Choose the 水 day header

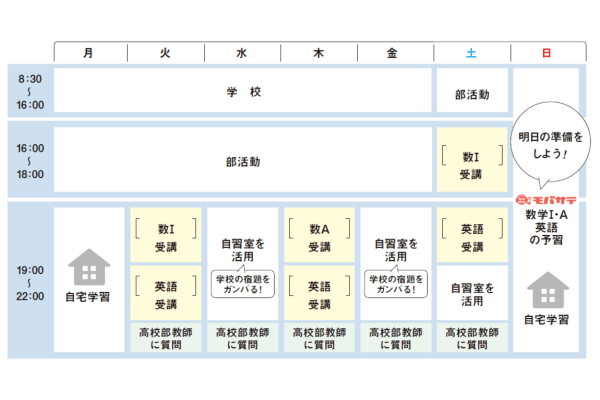click(242, 53)
